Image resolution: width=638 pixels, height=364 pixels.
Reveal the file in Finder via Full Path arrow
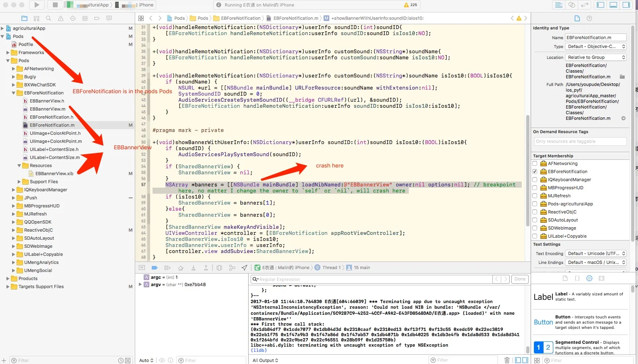(623, 118)
